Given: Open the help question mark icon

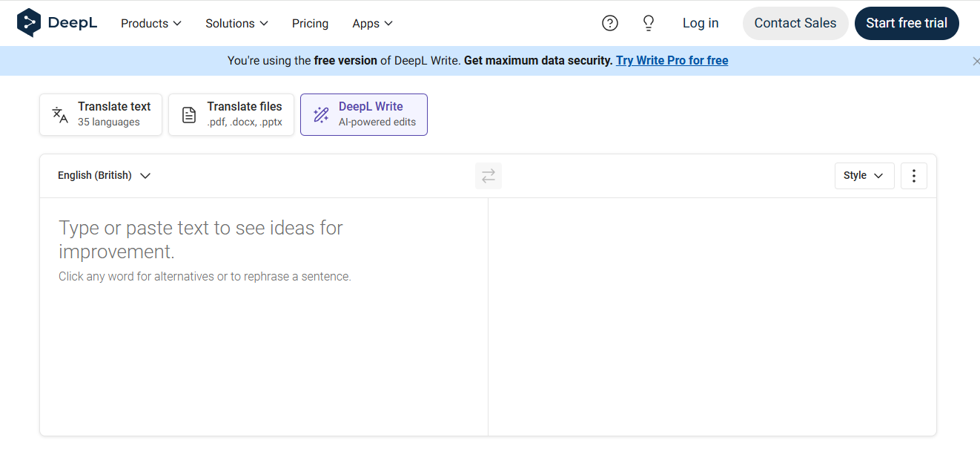Looking at the screenshot, I should point(609,23).
